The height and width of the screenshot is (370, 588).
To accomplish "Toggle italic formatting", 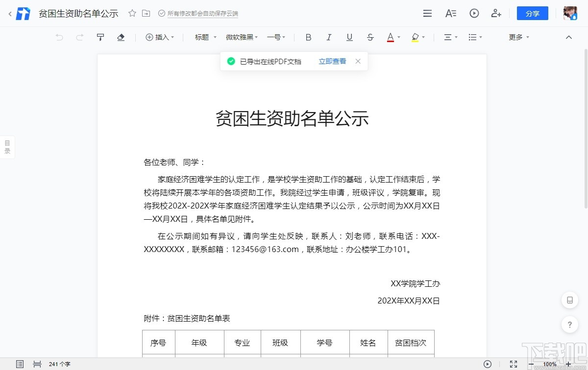I will pos(329,37).
